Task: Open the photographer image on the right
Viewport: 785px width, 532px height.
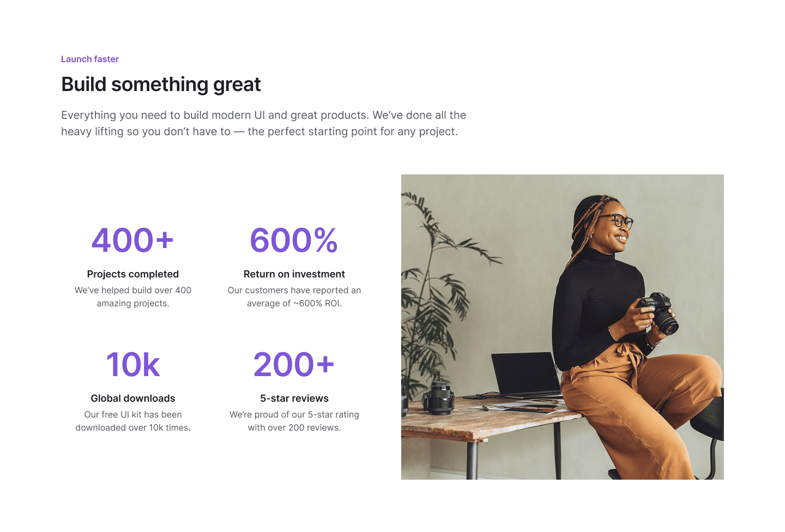Action: [563, 327]
